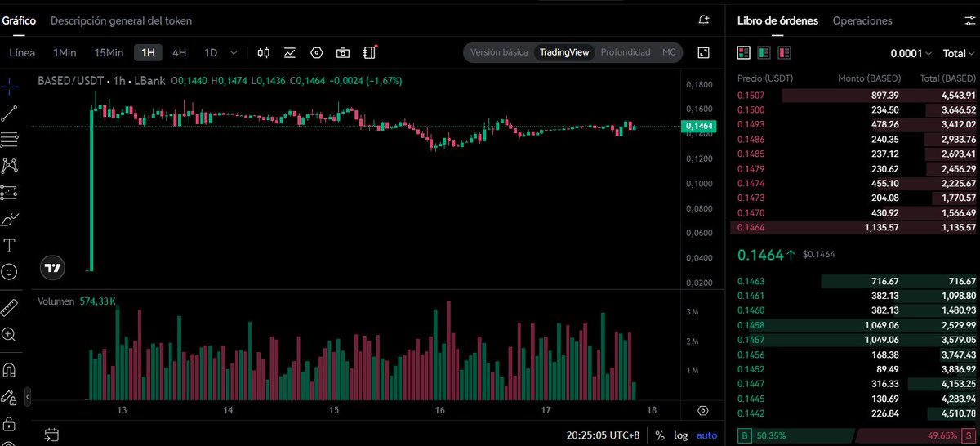The image size is (980, 446).
Task: Open the indicators chart-line icon
Action: (290, 52)
